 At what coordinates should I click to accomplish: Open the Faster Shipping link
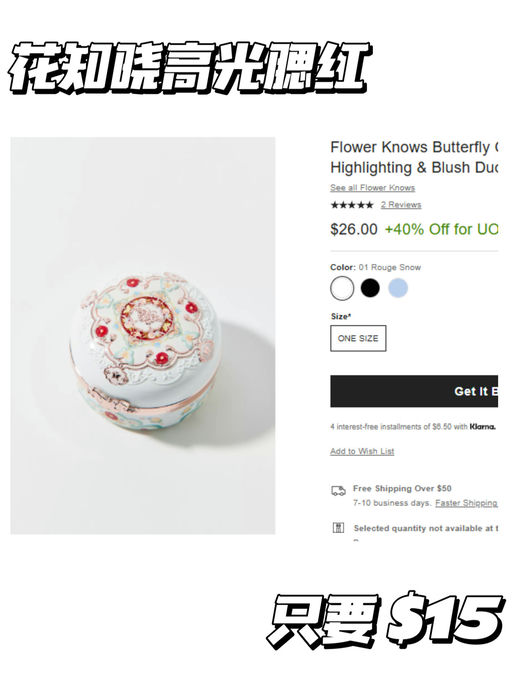(466, 503)
